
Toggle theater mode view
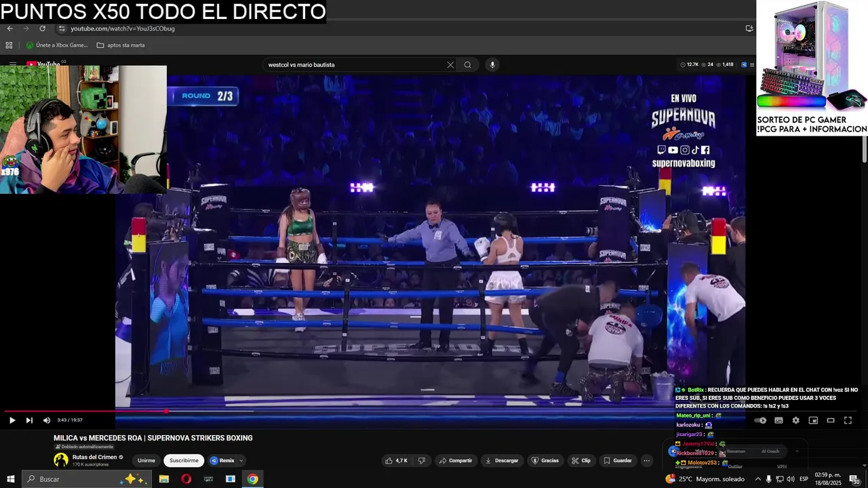831,420
